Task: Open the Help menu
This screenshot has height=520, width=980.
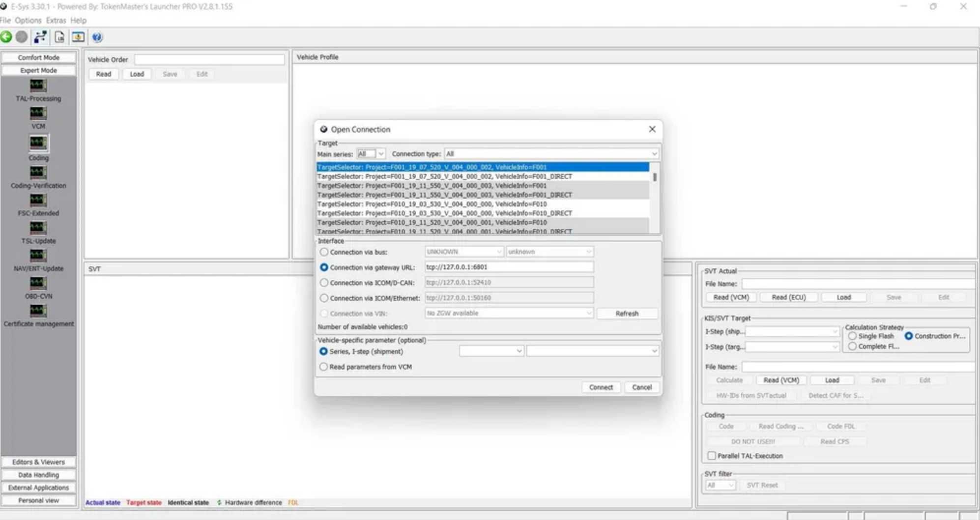Action: [x=78, y=20]
